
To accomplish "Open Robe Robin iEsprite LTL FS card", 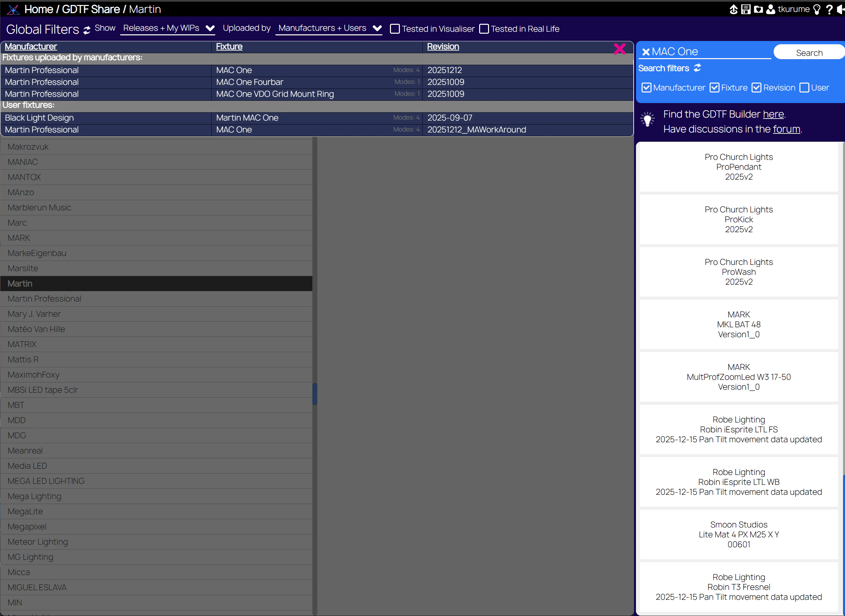I will [x=738, y=430].
